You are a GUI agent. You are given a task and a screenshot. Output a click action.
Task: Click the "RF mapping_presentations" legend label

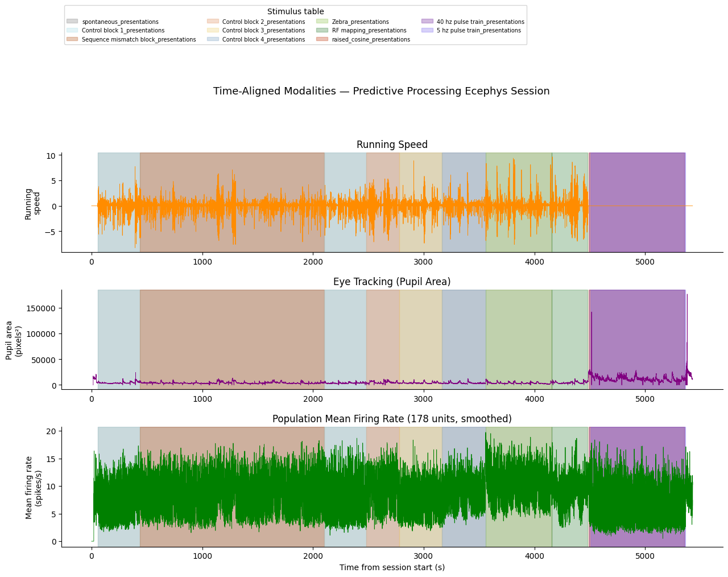point(369,31)
